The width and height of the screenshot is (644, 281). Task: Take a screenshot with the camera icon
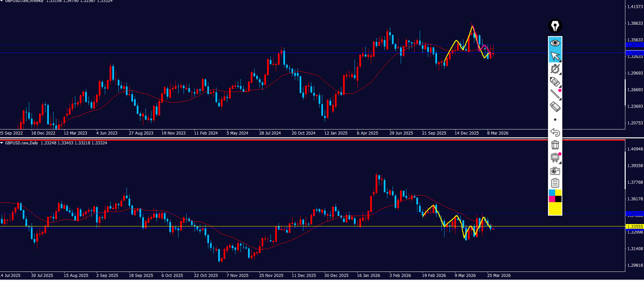[x=555, y=170]
